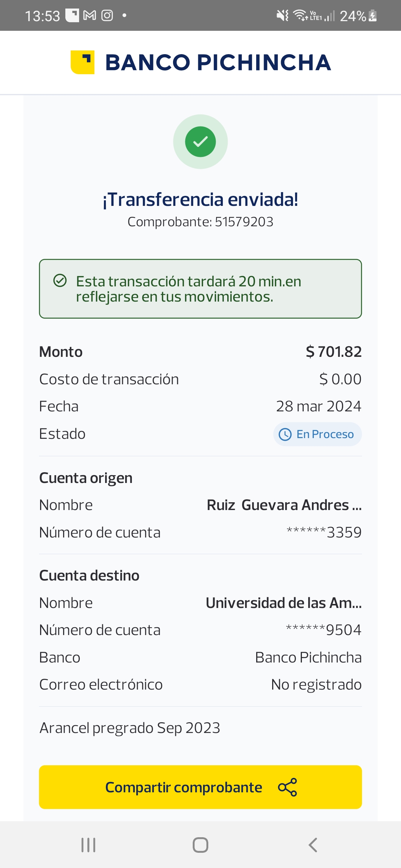This screenshot has width=401, height=868.
Task: Tap truncated origin name Ruiz Guevara Andres
Action: click(x=284, y=505)
